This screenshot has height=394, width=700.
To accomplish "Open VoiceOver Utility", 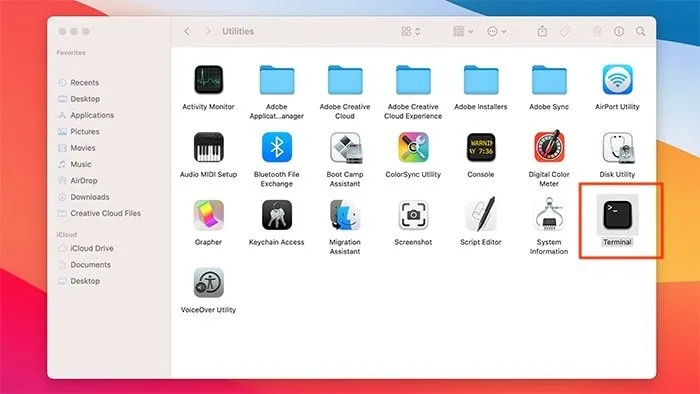I will click(x=208, y=282).
